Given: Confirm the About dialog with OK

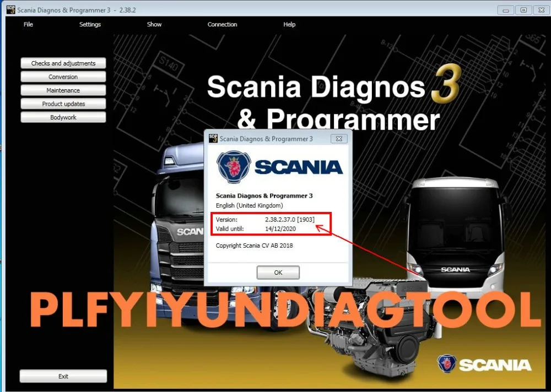Looking at the screenshot, I should point(278,273).
